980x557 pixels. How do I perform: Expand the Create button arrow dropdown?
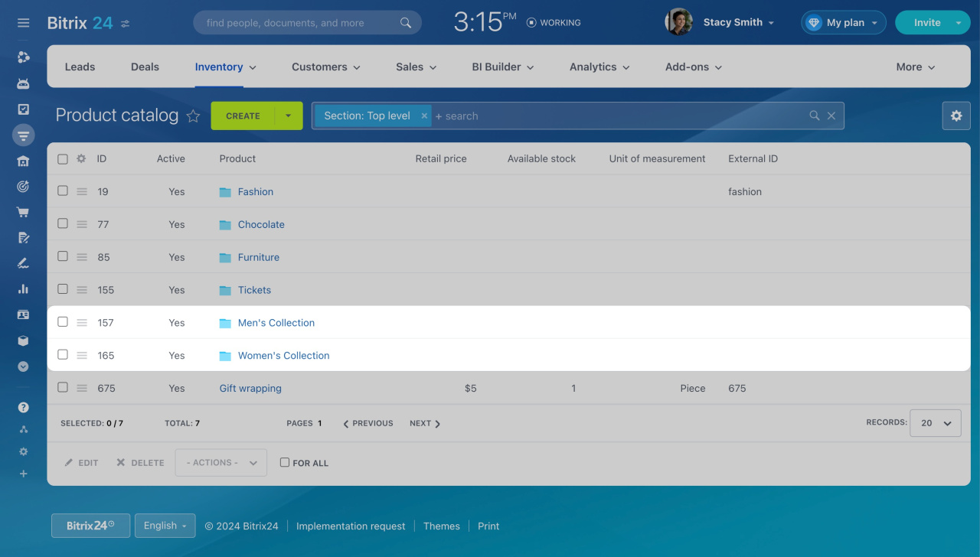coord(289,116)
